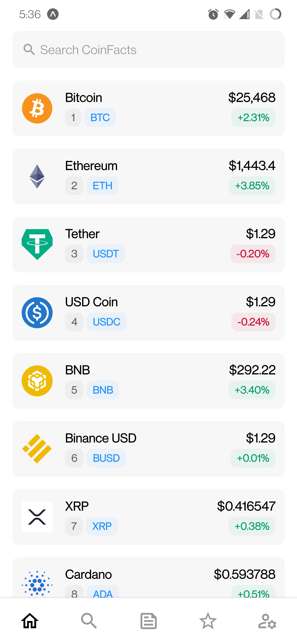The image size is (297, 644).
Task: Tap the BTC ticker badge
Action: pos(100,117)
